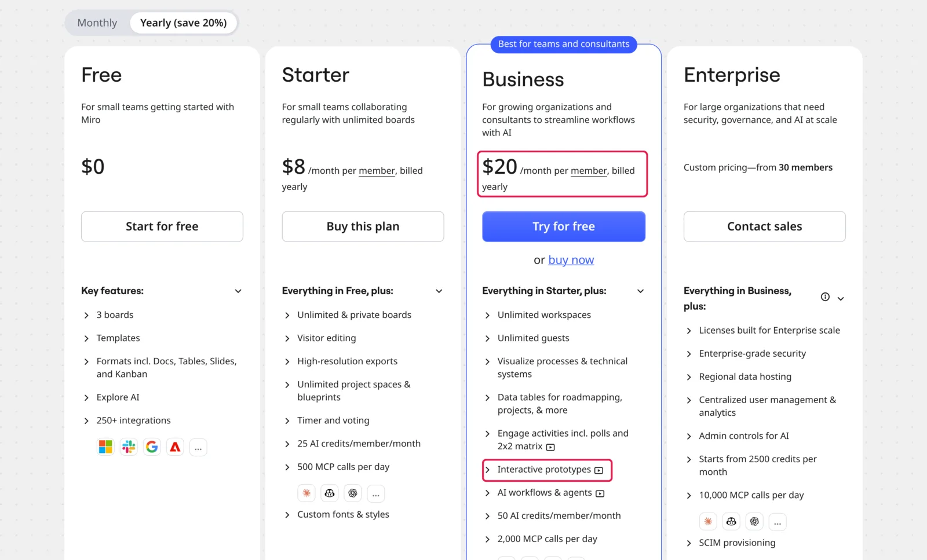The height and width of the screenshot is (560, 927).
Task: Collapse the Everything in Free, plus section
Action: (439, 291)
